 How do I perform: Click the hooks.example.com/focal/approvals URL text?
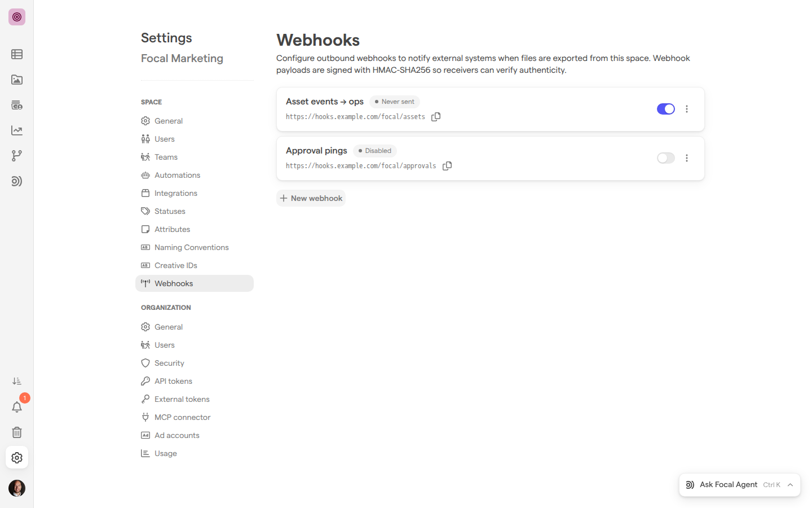tap(361, 166)
